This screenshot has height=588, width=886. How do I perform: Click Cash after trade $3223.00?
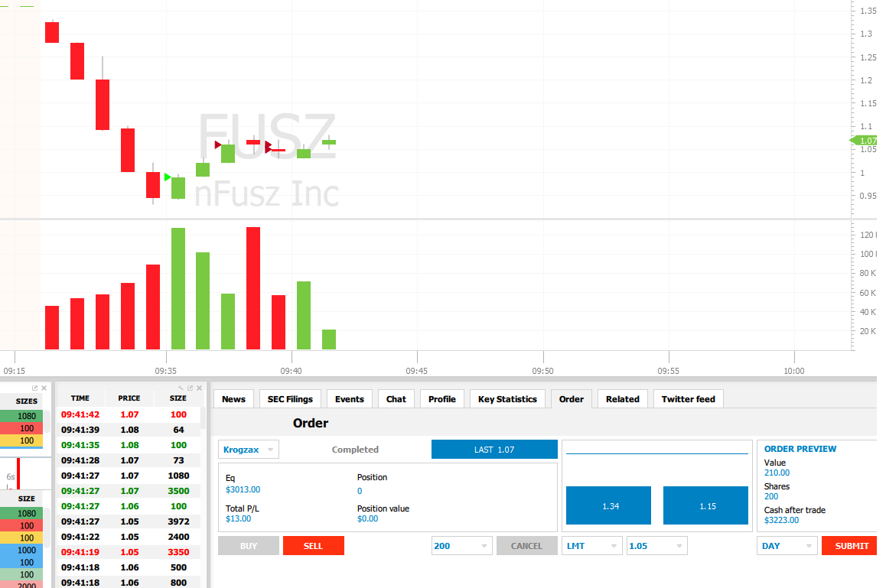tap(781, 520)
